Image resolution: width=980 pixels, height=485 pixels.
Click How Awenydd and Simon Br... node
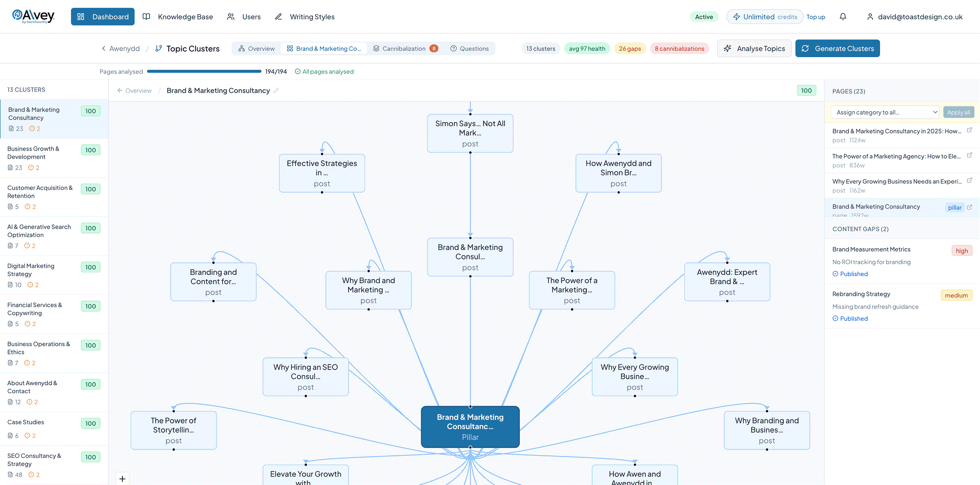[x=619, y=173]
